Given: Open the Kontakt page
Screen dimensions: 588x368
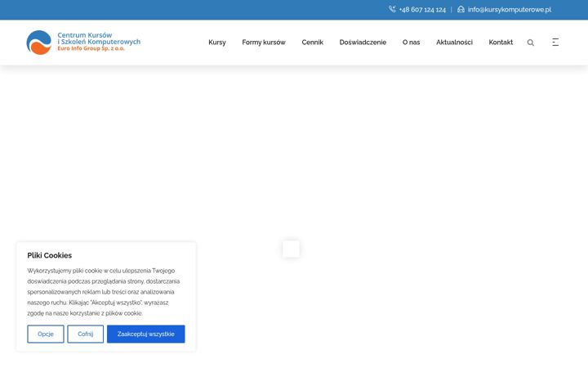Looking at the screenshot, I should pyautogui.click(x=501, y=43).
